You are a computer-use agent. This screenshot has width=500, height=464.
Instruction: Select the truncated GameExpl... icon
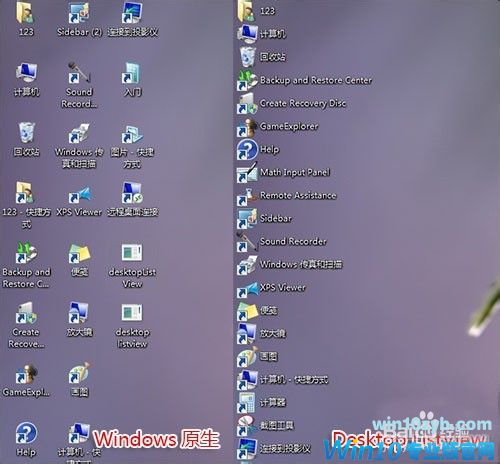[x=26, y=373]
